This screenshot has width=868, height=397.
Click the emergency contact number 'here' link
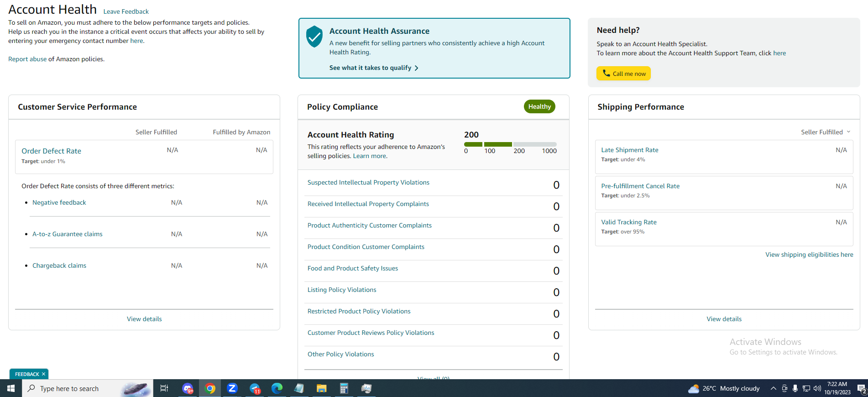pyautogui.click(x=136, y=41)
